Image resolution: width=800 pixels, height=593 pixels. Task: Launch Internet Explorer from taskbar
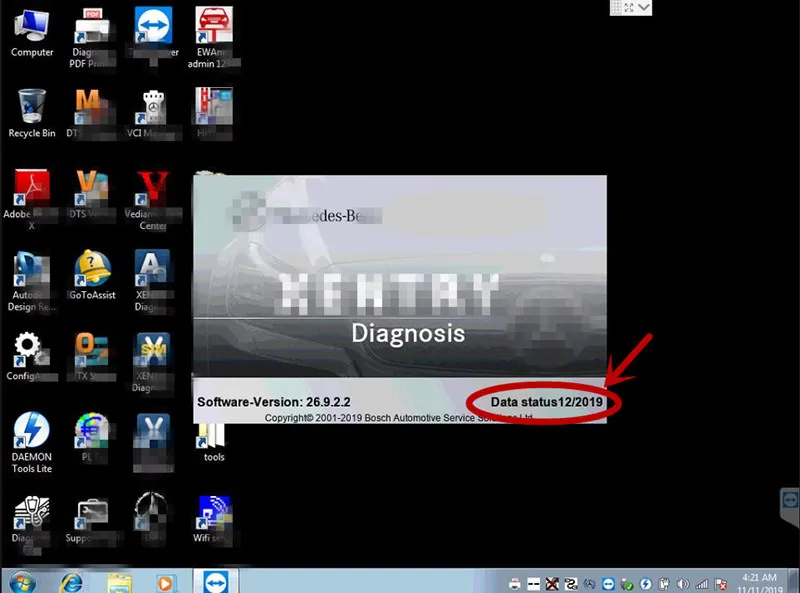coord(72,582)
